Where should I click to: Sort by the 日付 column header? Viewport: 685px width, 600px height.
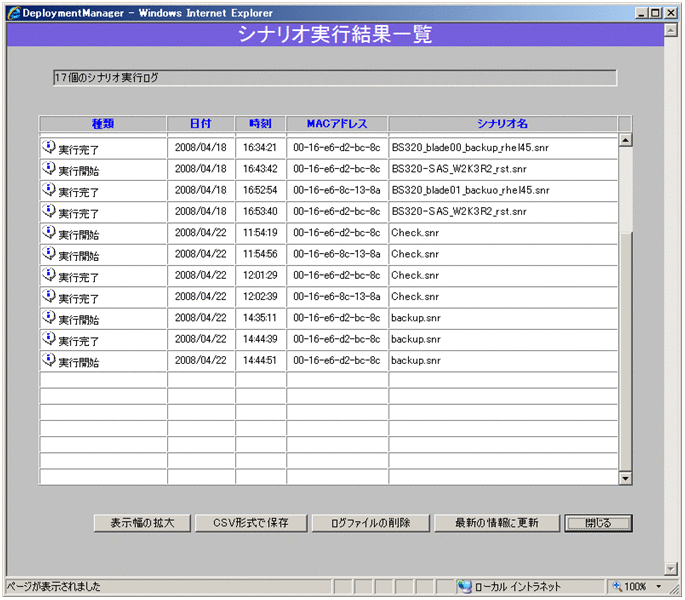[201, 123]
